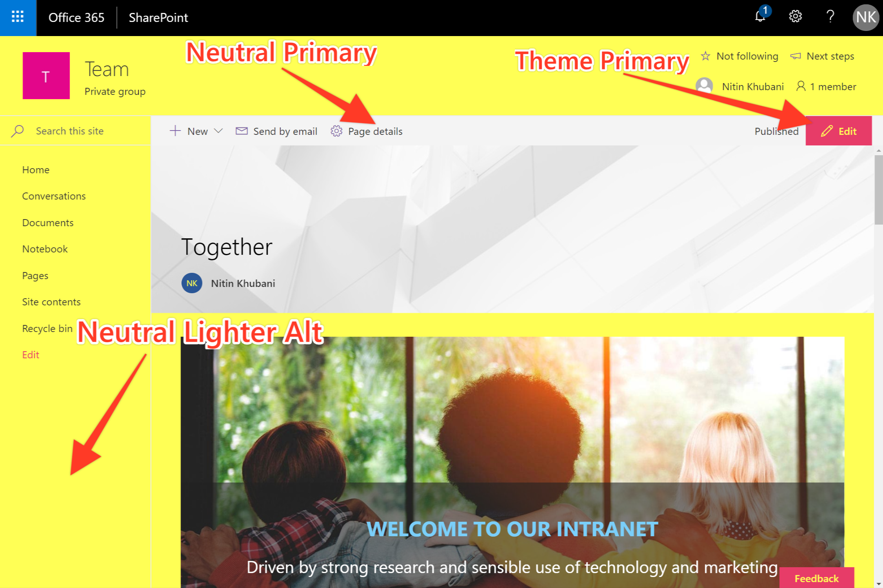
Task: Go to Documents in left navigation
Action: tap(48, 223)
